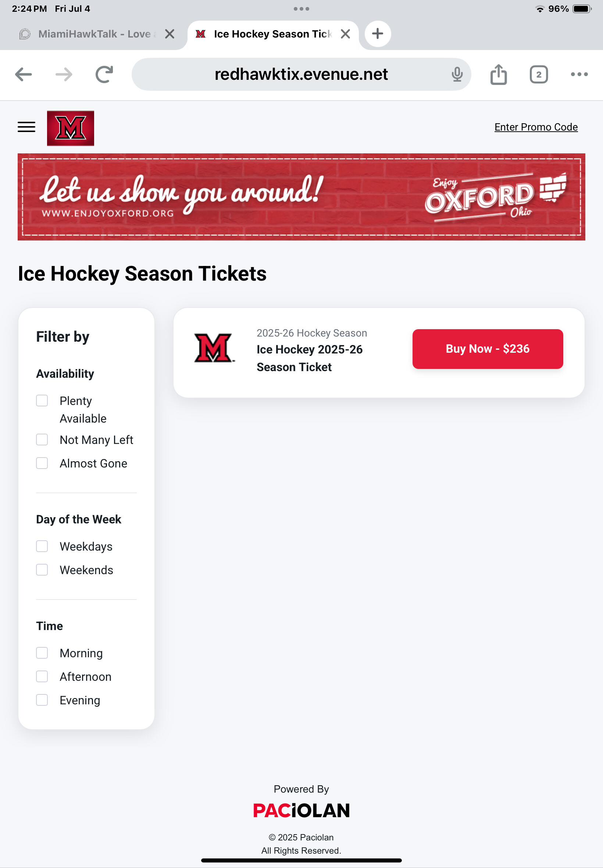Open the share sheet icon
Viewport: 603px width, 868px height.
(x=498, y=74)
